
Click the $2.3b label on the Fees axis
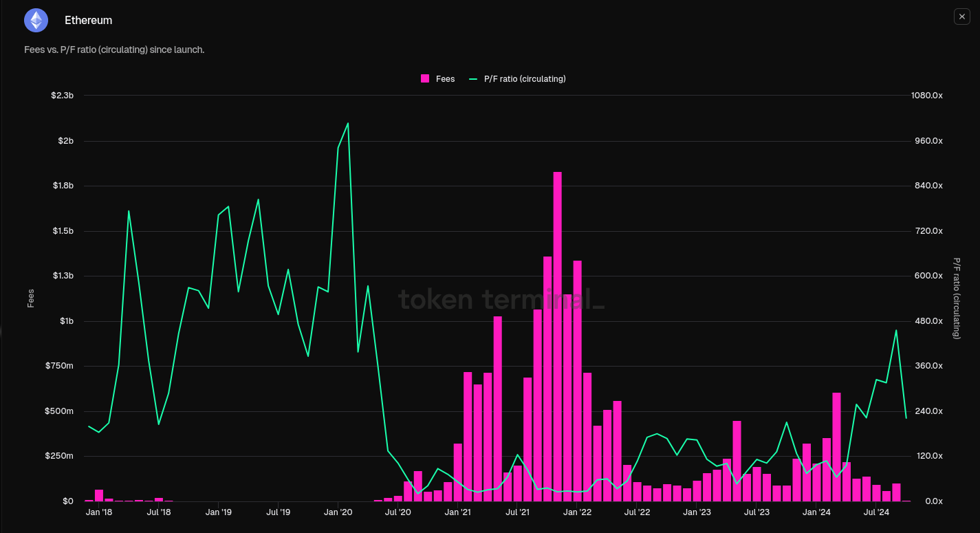[x=63, y=95]
